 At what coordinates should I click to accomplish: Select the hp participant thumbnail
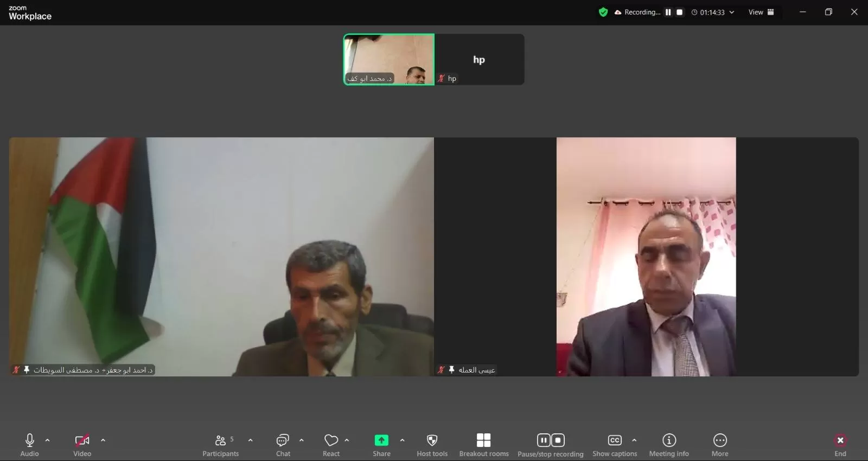[479, 60]
